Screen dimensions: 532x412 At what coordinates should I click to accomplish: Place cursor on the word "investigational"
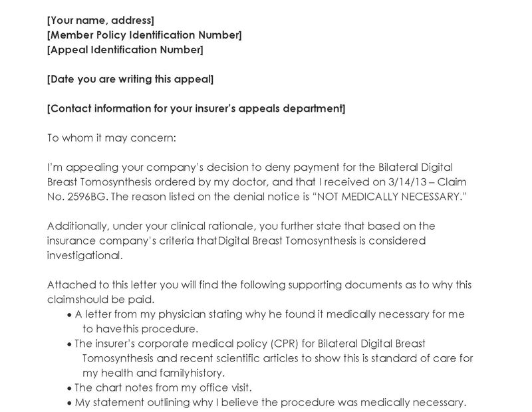(84, 255)
